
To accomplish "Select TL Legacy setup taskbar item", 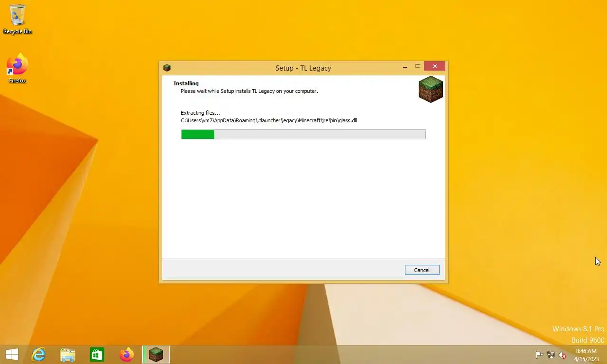I will (x=156, y=355).
